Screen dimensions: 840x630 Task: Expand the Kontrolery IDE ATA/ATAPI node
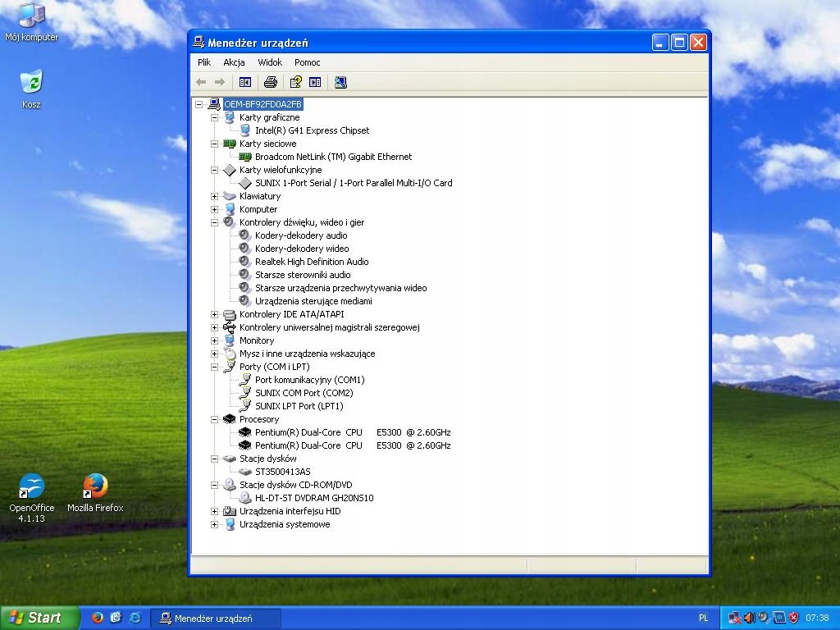tap(215, 314)
